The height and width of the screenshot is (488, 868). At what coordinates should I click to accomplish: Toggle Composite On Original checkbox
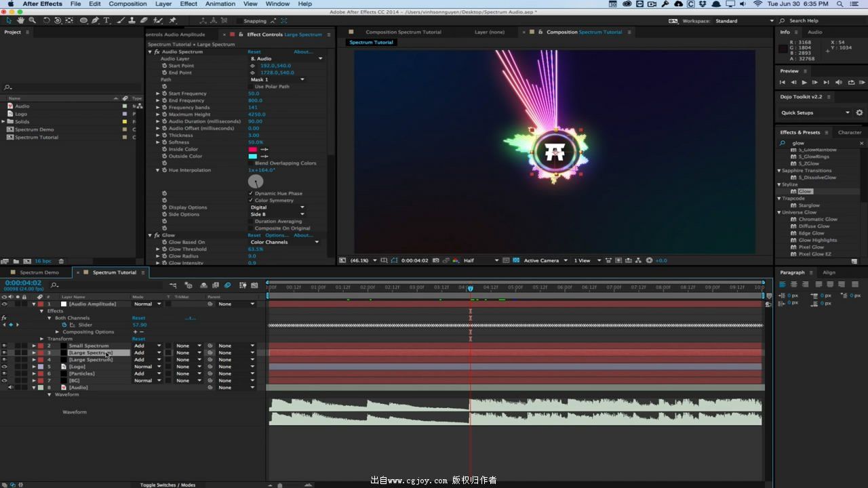251,228
